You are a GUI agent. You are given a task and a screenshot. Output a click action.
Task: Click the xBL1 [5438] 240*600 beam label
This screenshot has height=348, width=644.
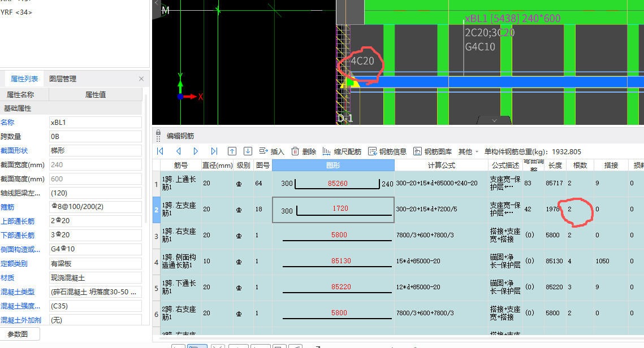513,19
